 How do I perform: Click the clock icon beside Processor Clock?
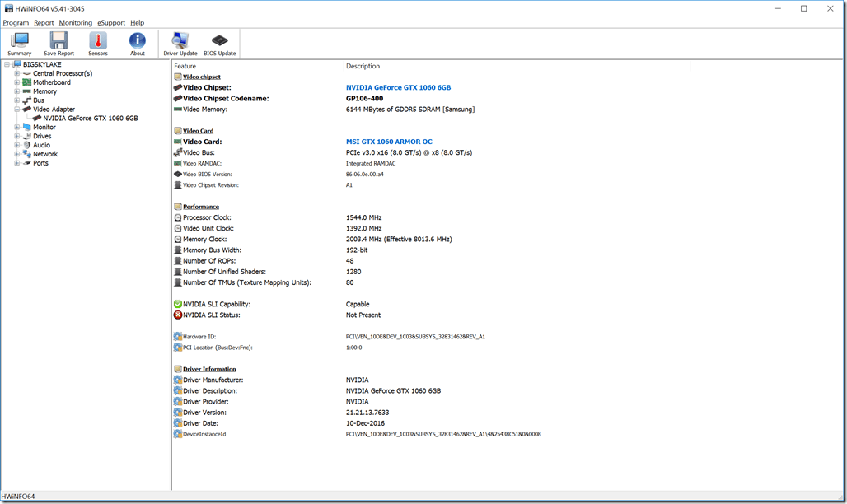pyautogui.click(x=178, y=217)
